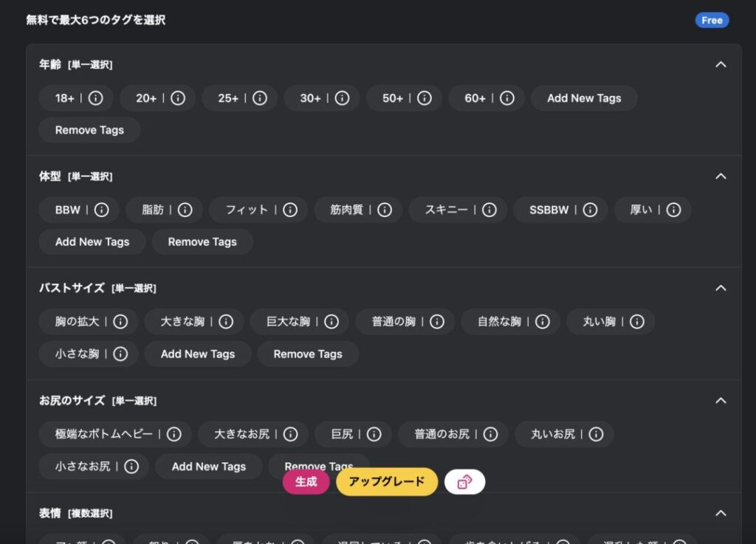Screen dimensions: 756x544
Task: Open the info icon next to スキニー tag
Action: [x=489, y=210]
